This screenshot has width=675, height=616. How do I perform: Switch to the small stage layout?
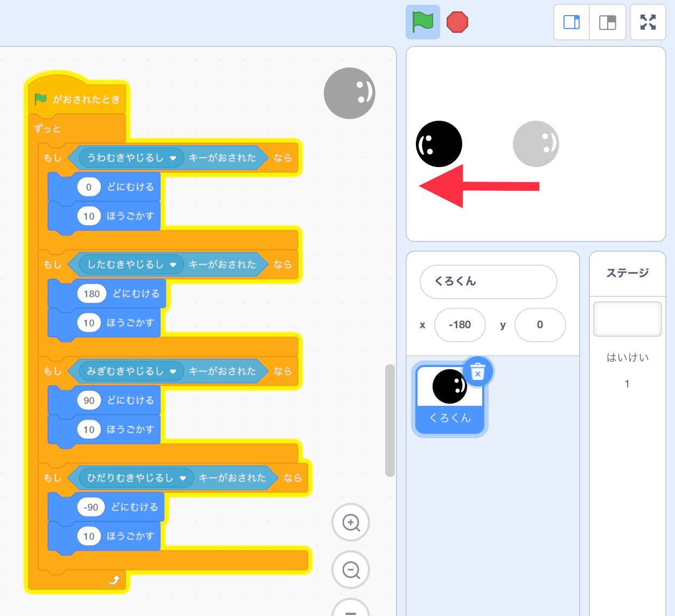click(x=572, y=22)
